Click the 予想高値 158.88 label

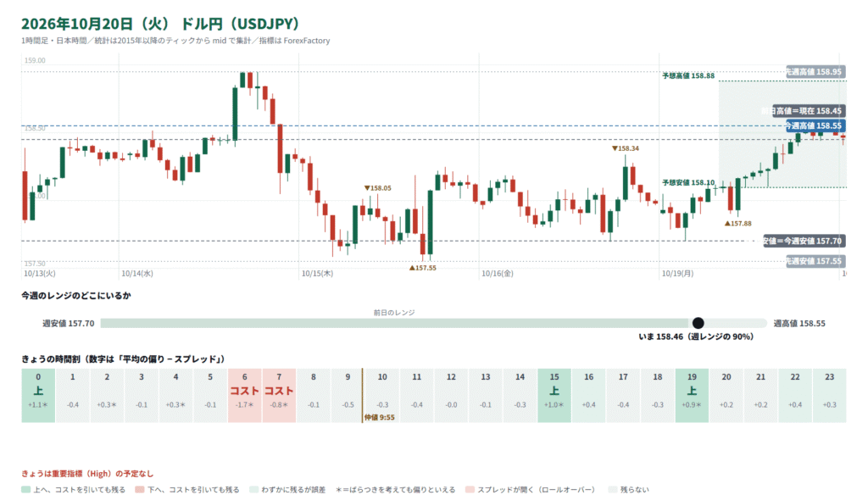click(688, 75)
